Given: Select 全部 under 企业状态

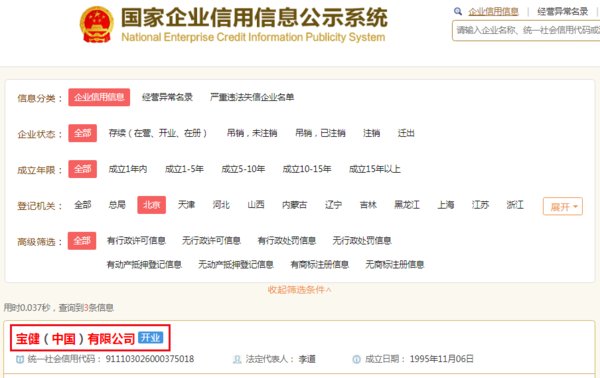Looking at the screenshot, I should pos(83,133).
